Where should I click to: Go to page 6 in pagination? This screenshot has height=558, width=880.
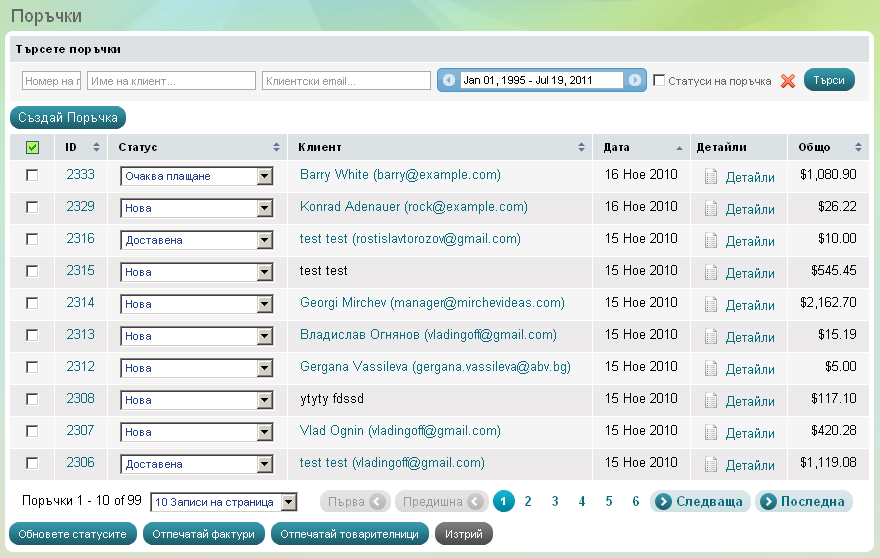pyautogui.click(x=636, y=502)
